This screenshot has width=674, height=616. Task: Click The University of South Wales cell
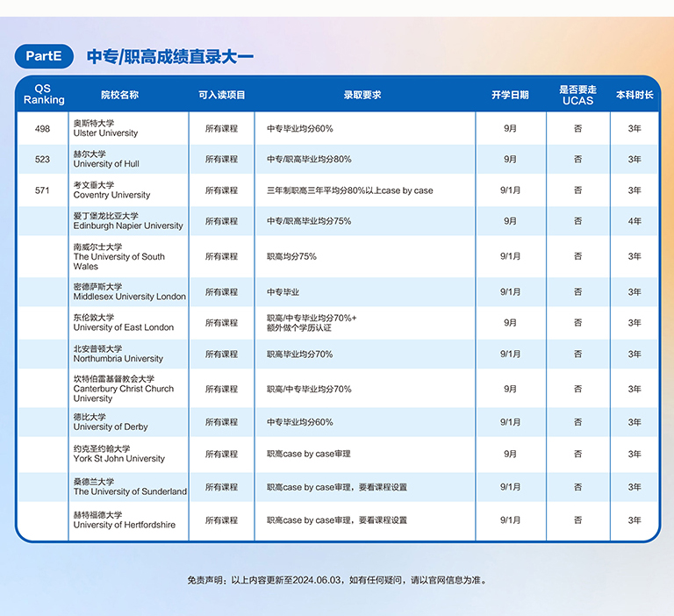tap(128, 256)
